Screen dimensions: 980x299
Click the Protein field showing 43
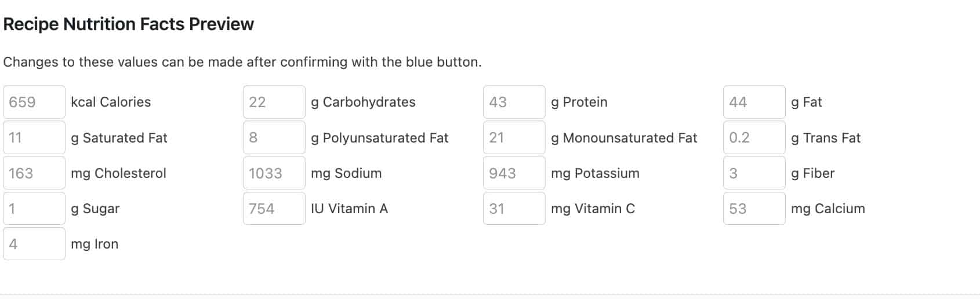coord(514,102)
